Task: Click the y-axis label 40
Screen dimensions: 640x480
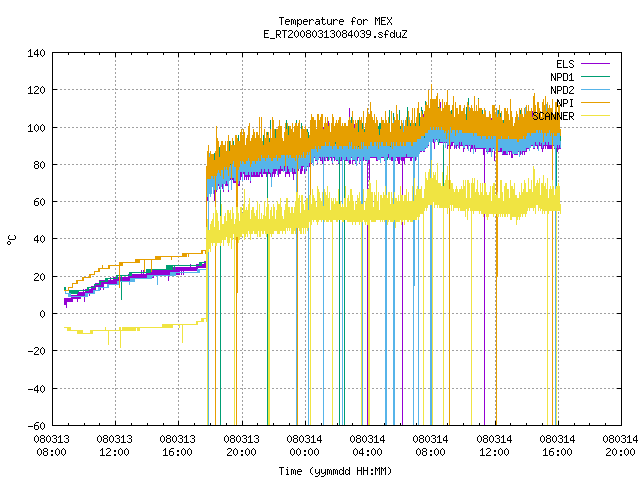Action: click(39, 239)
